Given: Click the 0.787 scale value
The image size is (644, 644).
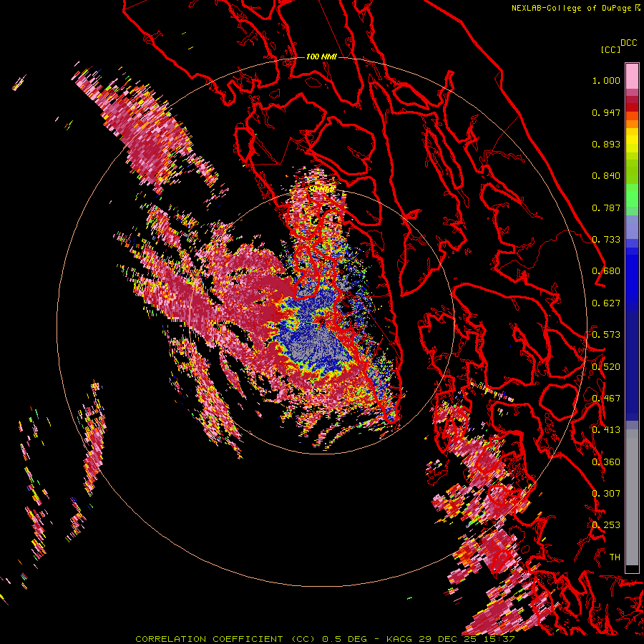Looking at the screenshot, I should pyautogui.click(x=606, y=208).
